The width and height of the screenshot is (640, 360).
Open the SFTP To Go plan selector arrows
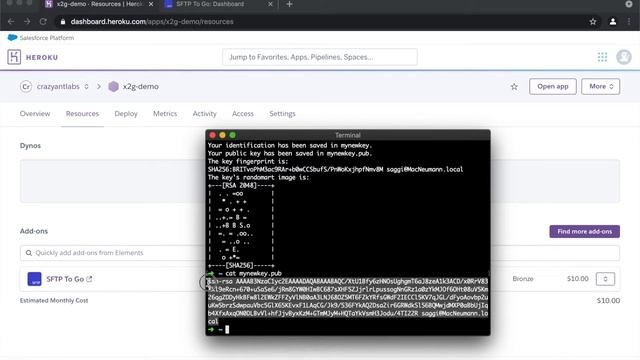point(605,279)
